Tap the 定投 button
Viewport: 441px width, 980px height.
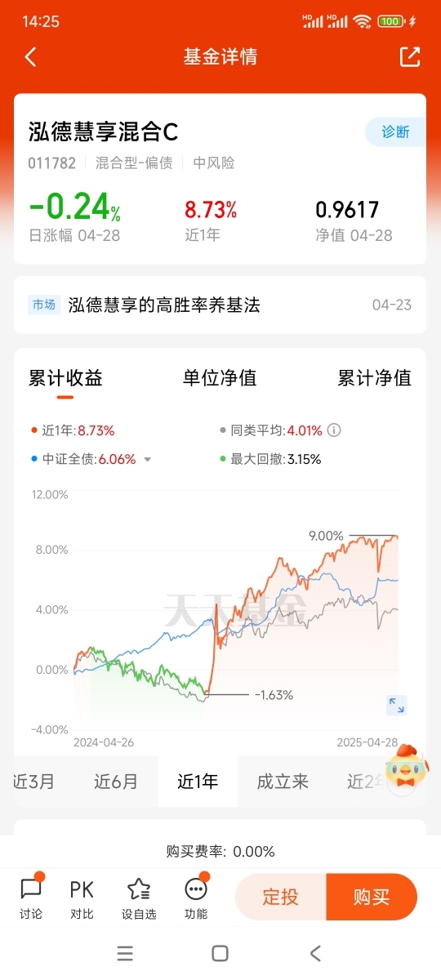pos(280,897)
